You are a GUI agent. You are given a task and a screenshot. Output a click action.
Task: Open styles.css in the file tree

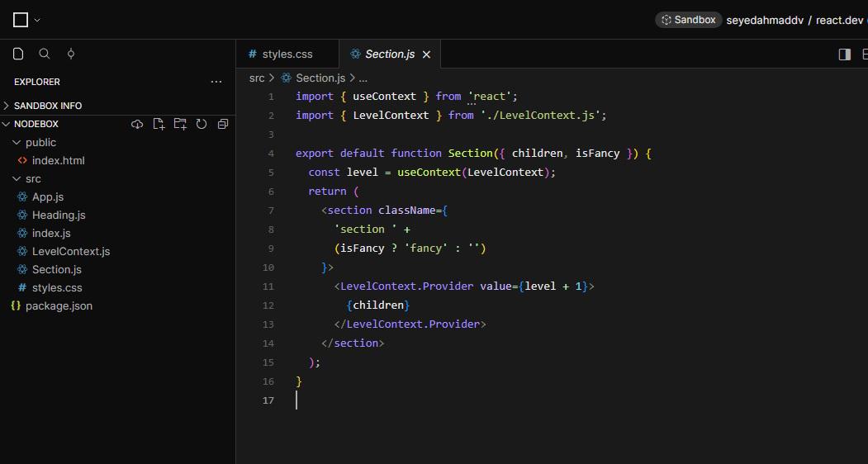pyautogui.click(x=57, y=288)
